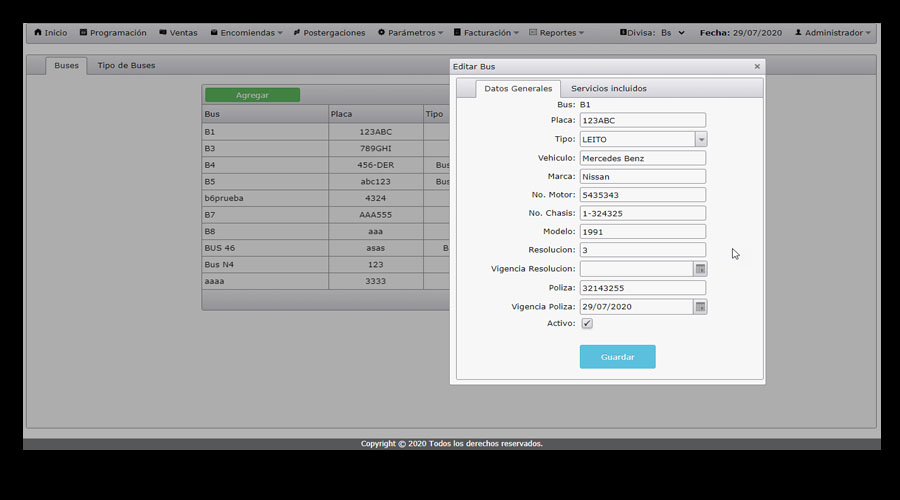900x500 pixels.
Task: Sort by the Bus column header
Action: click(265, 114)
